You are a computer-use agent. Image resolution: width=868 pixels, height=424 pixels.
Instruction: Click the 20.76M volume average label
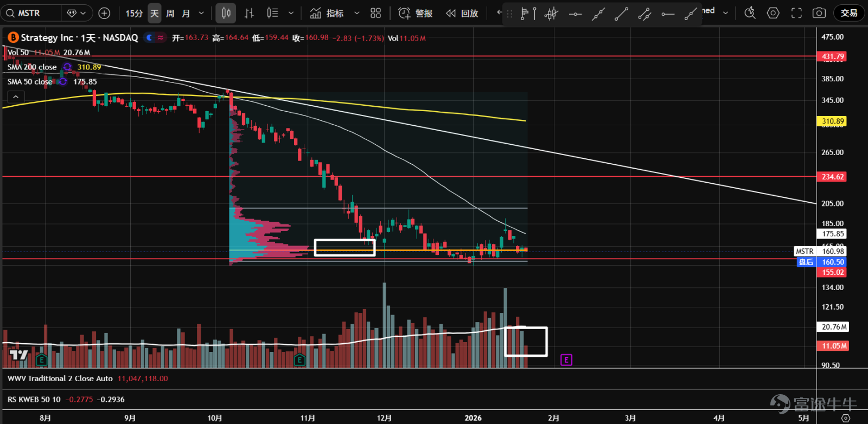click(833, 327)
